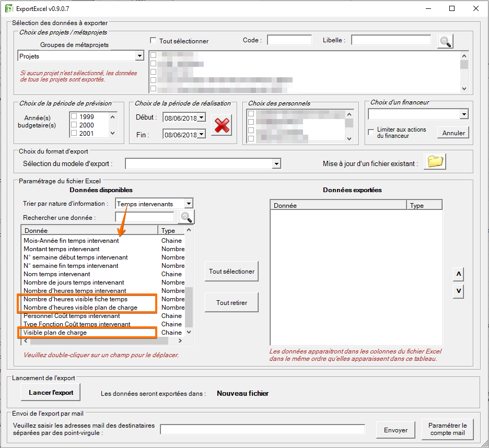Viewport: 489px width, 448px height.
Task: Click the Tout retirer button
Action: pyautogui.click(x=230, y=302)
